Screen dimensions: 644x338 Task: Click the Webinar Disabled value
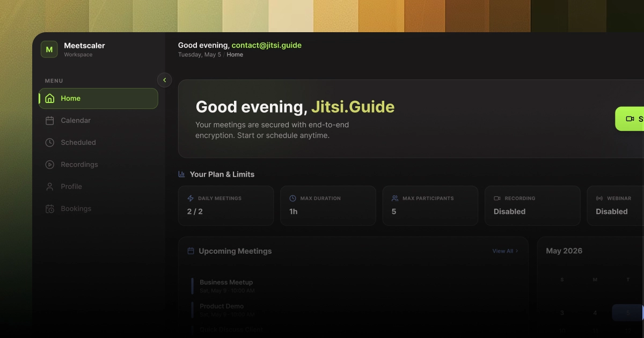point(612,211)
